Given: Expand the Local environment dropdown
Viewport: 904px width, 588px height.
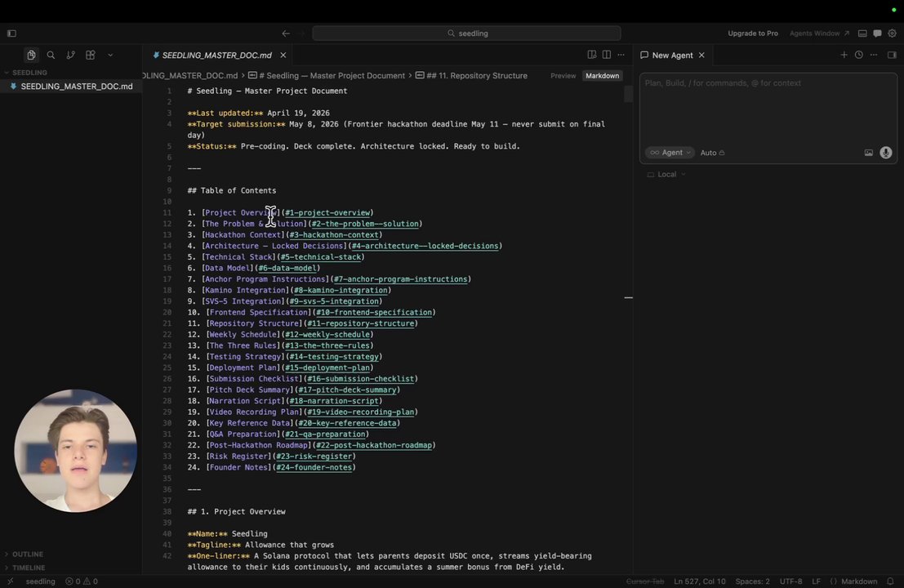Looking at the screenshot, I should coord(667,174).
